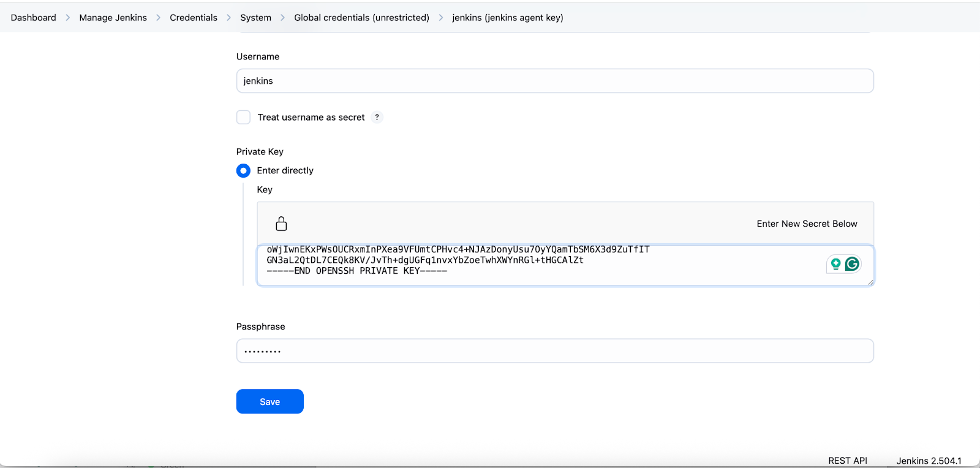This screenshot has width=980, height=468.
Task: Click the Private Key section label
Action: (260, 151)
